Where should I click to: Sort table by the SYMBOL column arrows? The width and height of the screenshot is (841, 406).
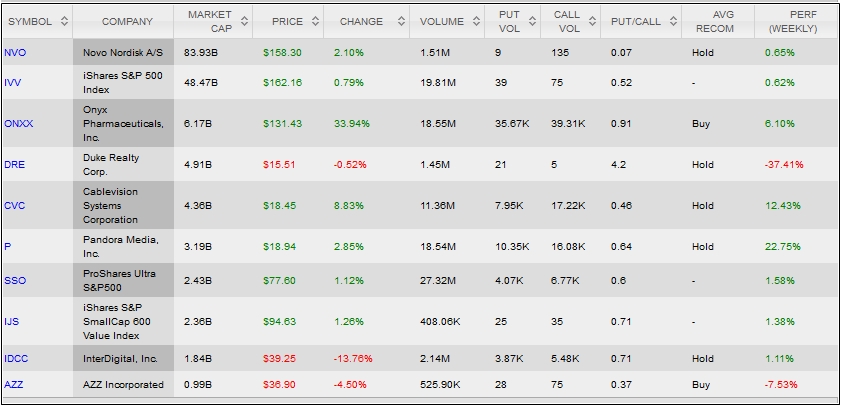coord(64,21)
